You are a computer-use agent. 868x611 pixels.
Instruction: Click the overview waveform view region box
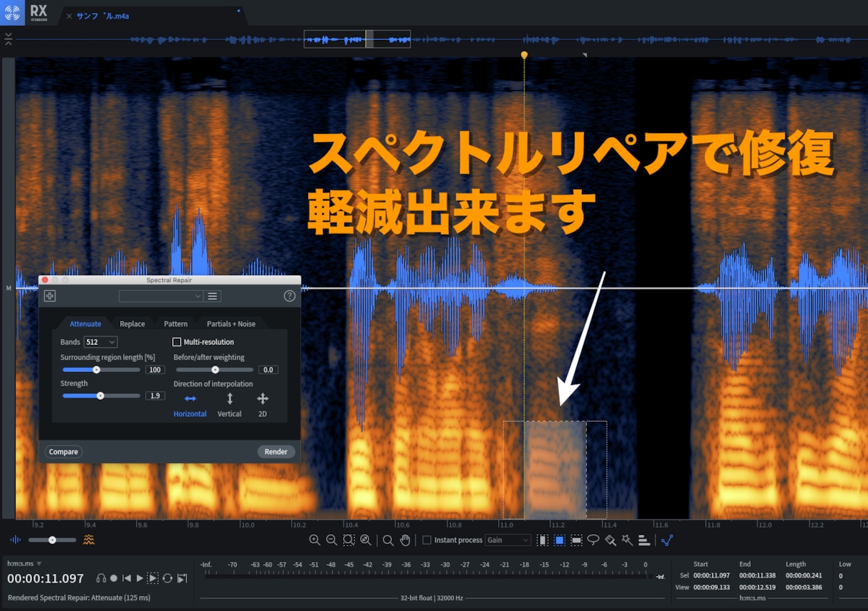tap(357, 39)
